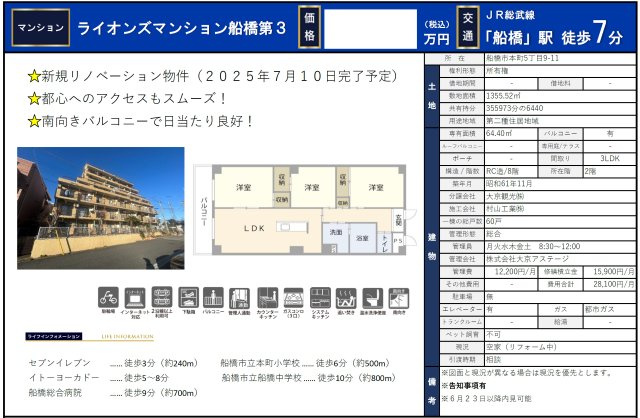The image size is (640, 418).
Task: Click the 交通 label box
Action: pos(468,27)
